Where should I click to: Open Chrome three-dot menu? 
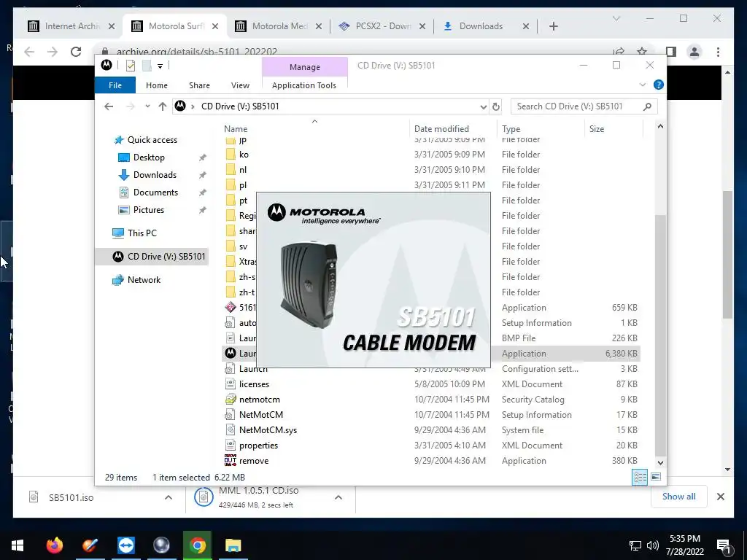[x=718, y=52]
